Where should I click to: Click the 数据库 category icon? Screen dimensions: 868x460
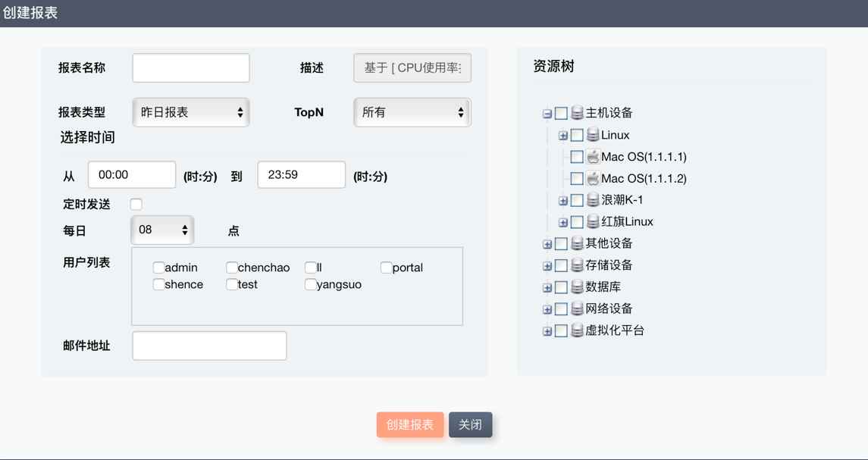pyautogui.click(x=577, y=287)
